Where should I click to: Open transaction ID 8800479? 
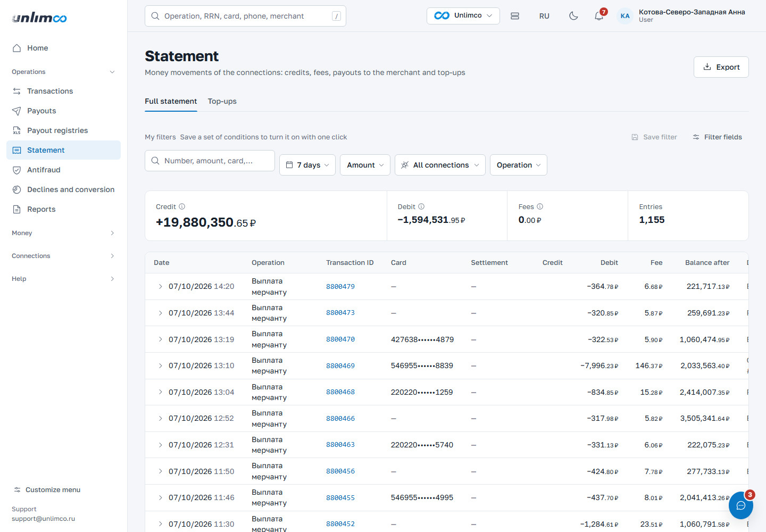pyautogui.click(x=340, y=286)
